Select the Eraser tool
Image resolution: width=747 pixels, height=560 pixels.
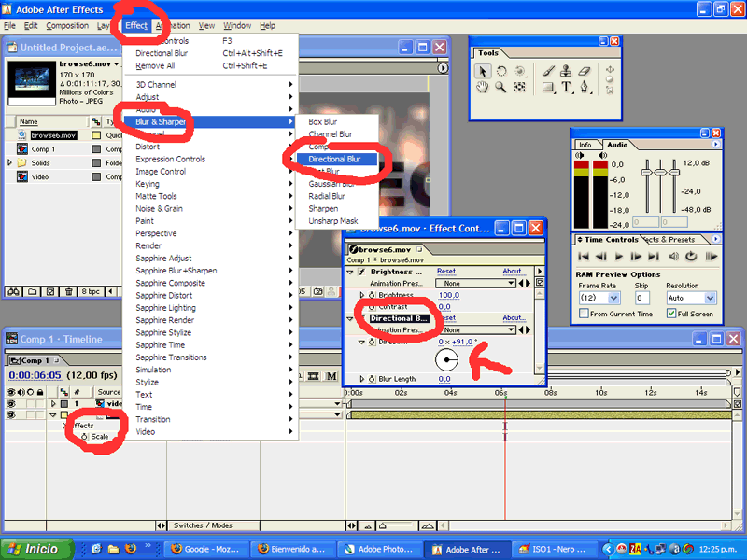(585, 72)
